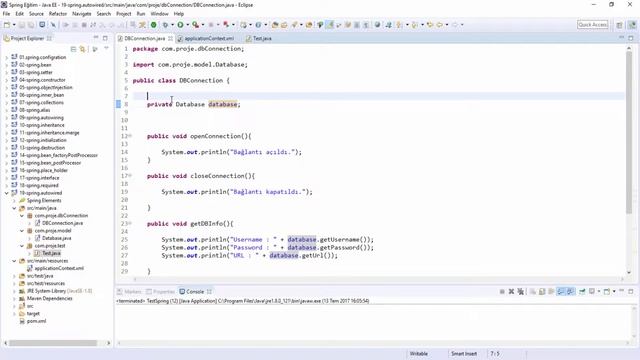Switch to the applicationContext.xml tab

(209, 38)
